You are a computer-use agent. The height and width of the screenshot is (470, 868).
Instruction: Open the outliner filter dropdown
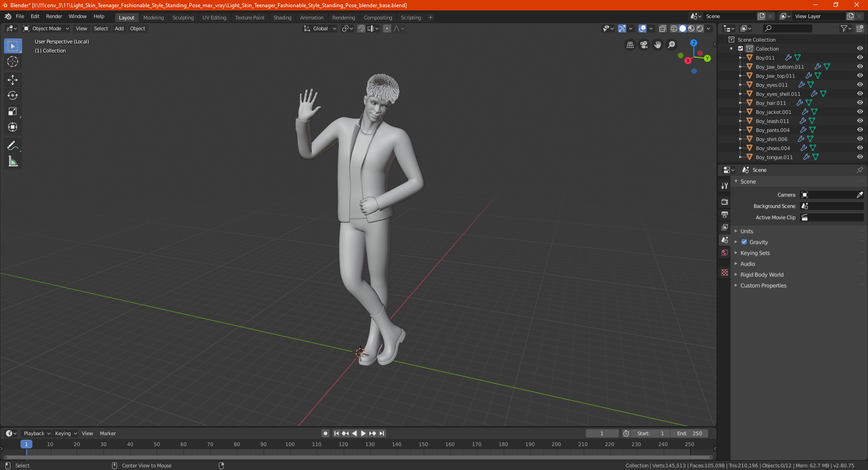point(846,28)
